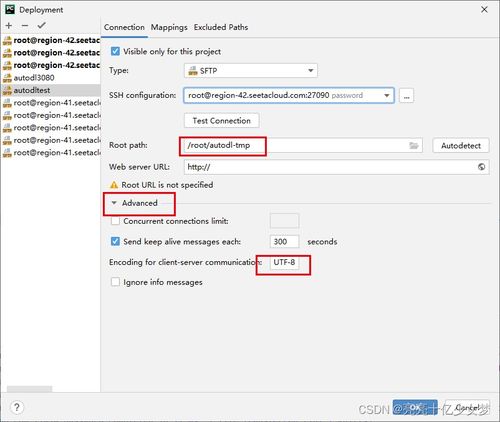Click the horizontal scrollbar under server list
The image size is (500, 422).
coord(29,389)
